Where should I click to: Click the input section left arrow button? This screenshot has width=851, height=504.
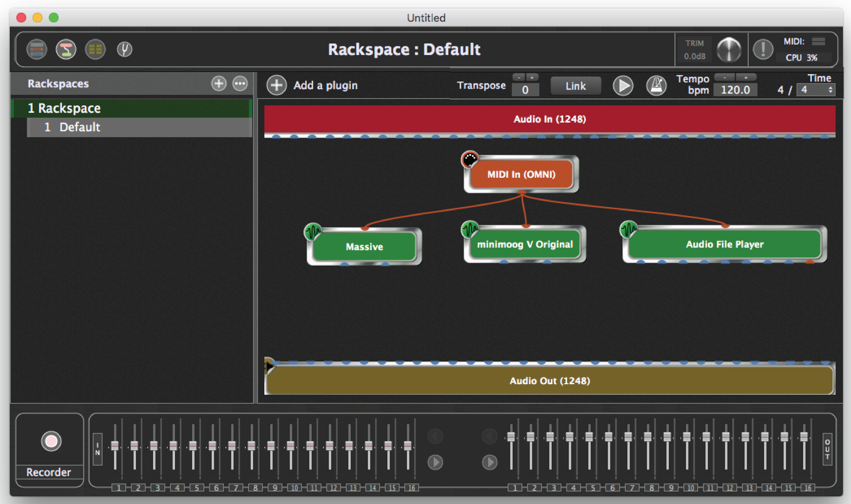[x=435, y=436]
